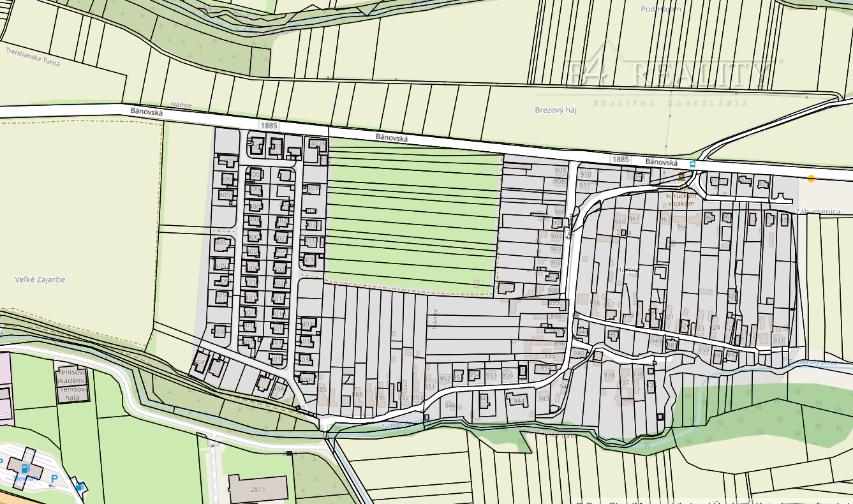Viewport: 853px width, 504px height.
Task: Select the Slovnaft fuel station icon
Action: point(26,468)
